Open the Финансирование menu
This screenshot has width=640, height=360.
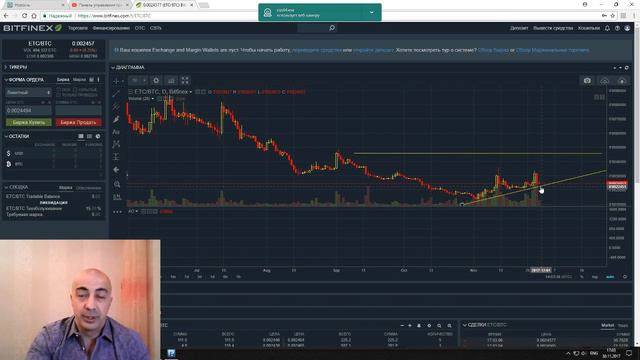(111, 28)
